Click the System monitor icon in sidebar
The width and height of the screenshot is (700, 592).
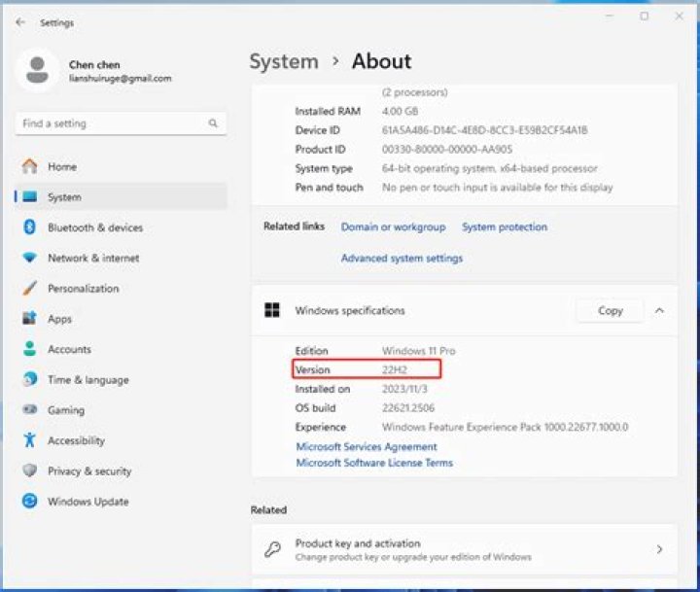pyautogui.click(x=30, y=197)
